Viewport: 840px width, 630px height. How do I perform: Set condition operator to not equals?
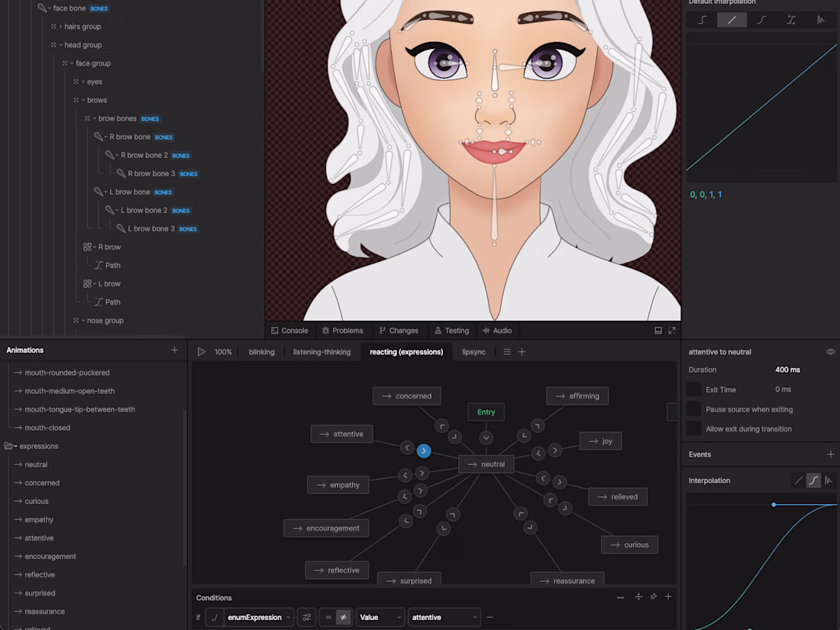coord(344,617)
